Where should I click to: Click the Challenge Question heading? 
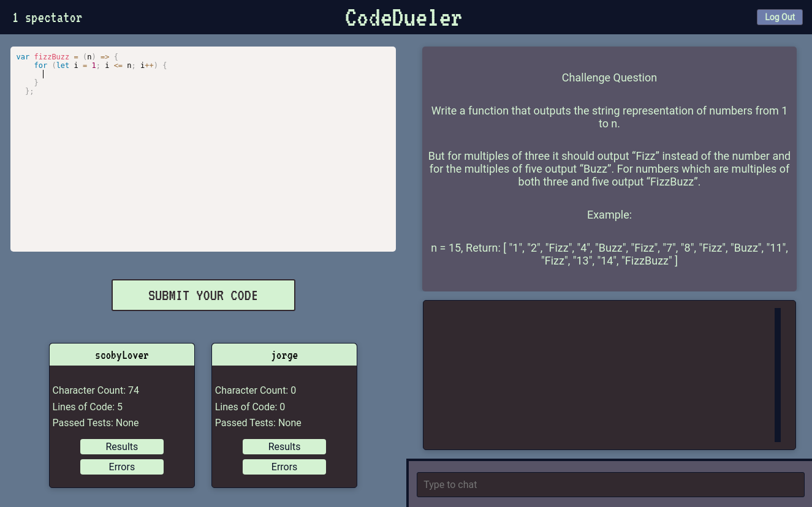[x=609, y=77]
